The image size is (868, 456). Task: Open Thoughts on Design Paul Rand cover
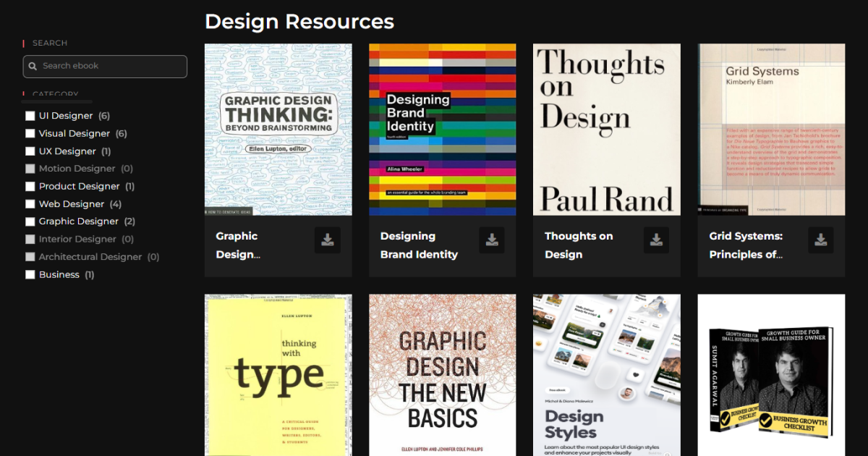[607, 130]
